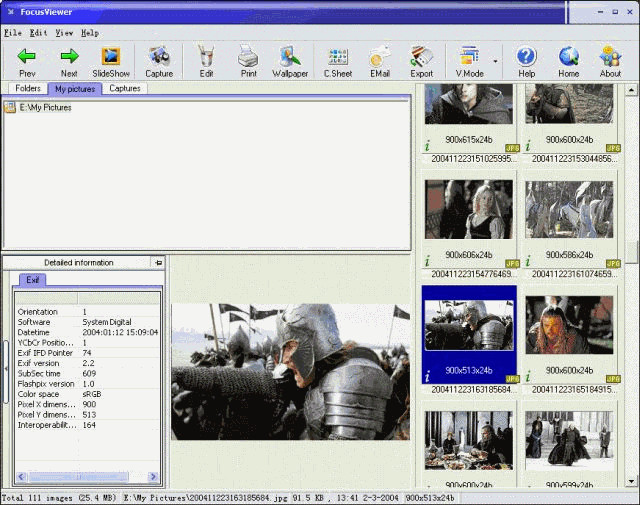Viewport: 640px width, 505px height.
Task: Open the Edit tool
Action: tap(206, 62)
